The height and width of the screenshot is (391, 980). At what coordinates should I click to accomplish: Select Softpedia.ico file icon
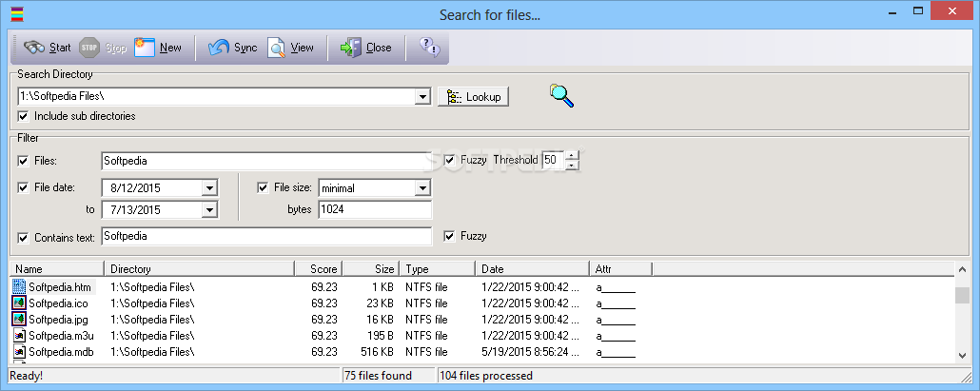coord(19,303)
